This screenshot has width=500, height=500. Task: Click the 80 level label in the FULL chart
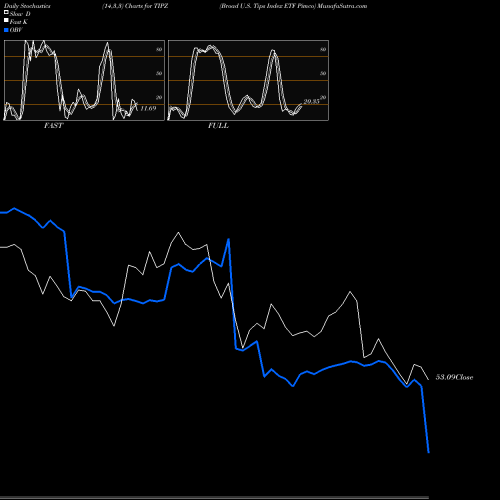[x=323, y=49]
